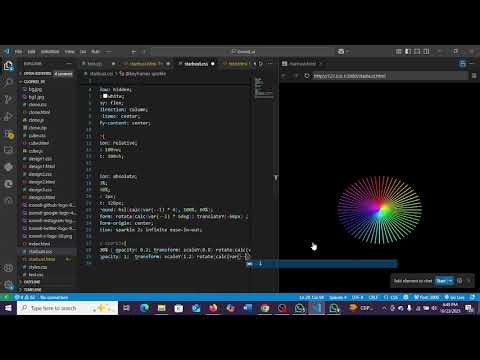Open File Explorer from the taskbar
The width and height of the screenshot is (480, 360).
pyautogui.click(x=162, y=308)
